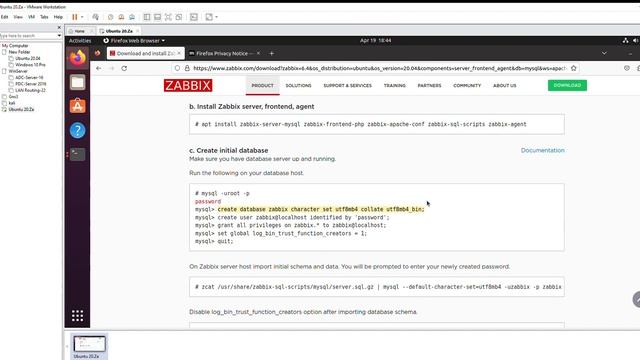The image size is (640, 360).
Task: Show applications grid in the dock
Action: pyautogui.click(x=78, y=316)
